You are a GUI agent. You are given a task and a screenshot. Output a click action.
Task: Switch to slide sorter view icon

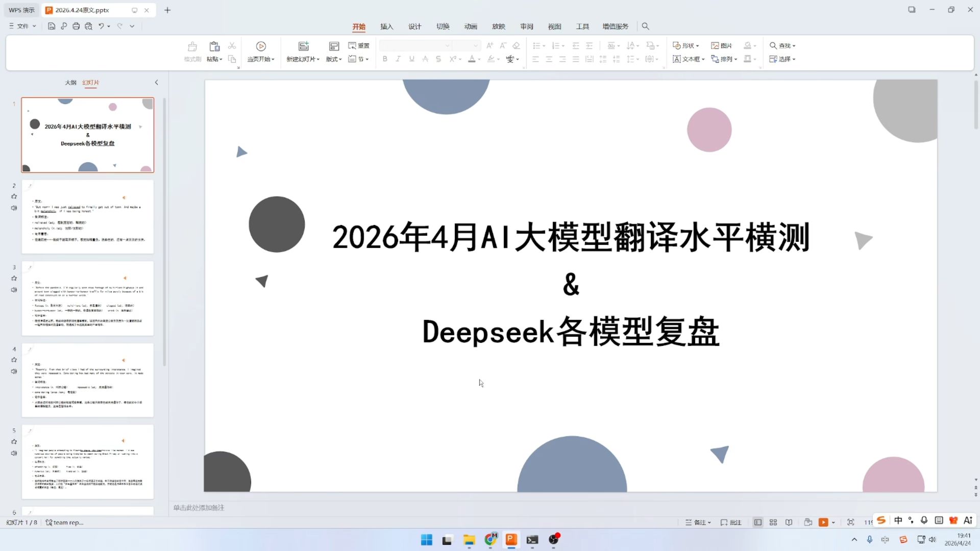coord(773,522)
